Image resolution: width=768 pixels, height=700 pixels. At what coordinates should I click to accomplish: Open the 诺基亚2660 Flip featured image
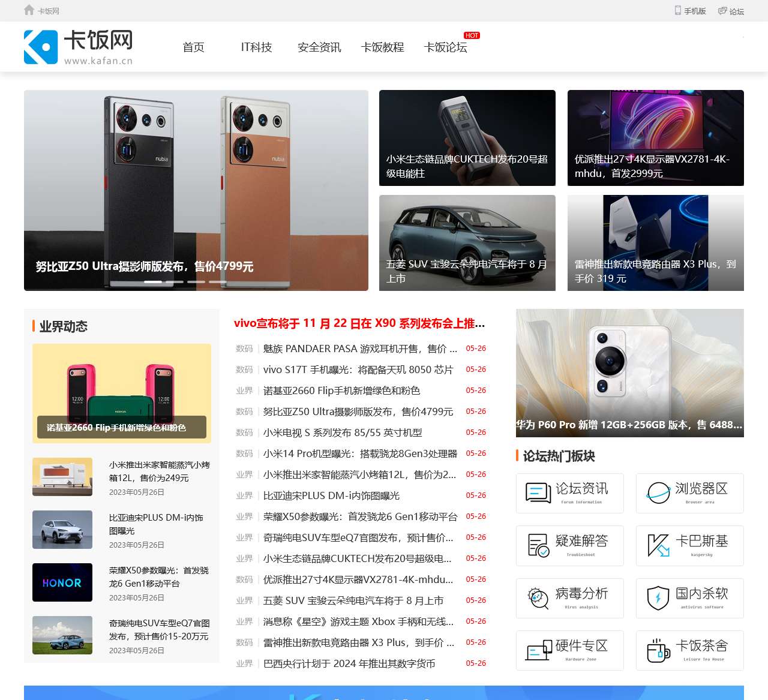122,393
